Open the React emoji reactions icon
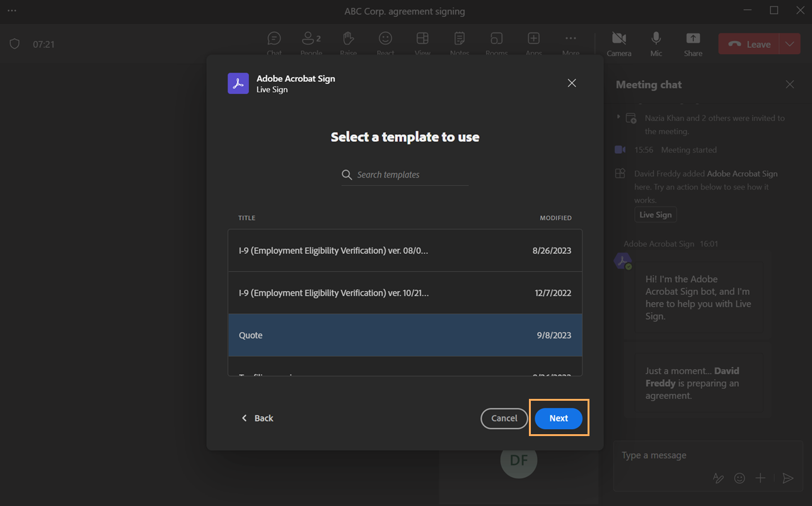 point(385,39)
